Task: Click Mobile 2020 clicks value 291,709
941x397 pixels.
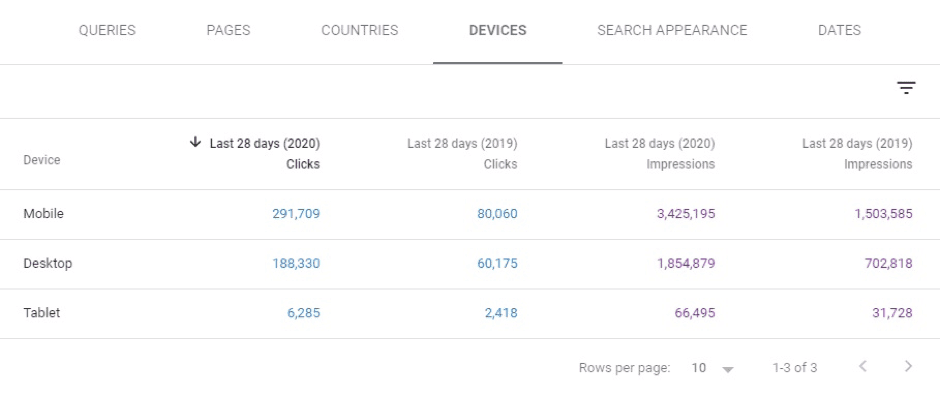Action: [296, 213]
